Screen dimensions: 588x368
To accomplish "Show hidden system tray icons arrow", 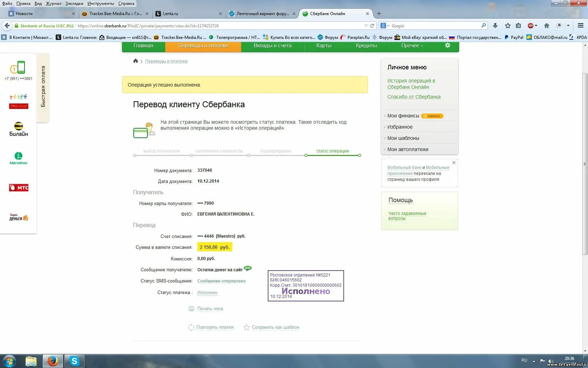I will tap(534, 361).
